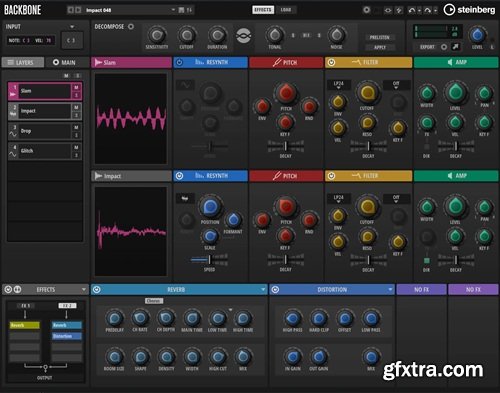Image resolution: width=500 pixels, height=393 pixels.
Task: Open Slam layer LP24 filter type dropdown
Action: (339, 85)
